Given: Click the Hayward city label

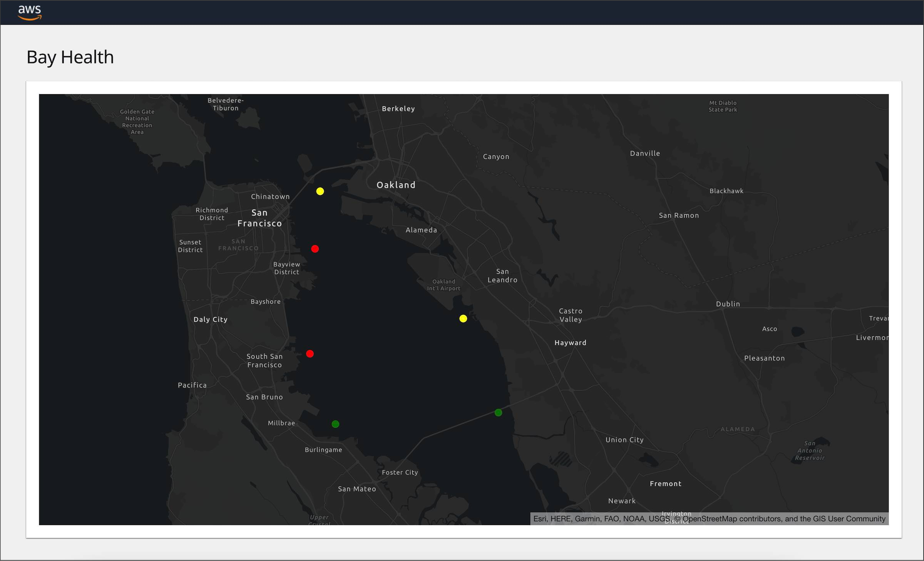Looking at the screenshot, I should click(x=570, y=343).
